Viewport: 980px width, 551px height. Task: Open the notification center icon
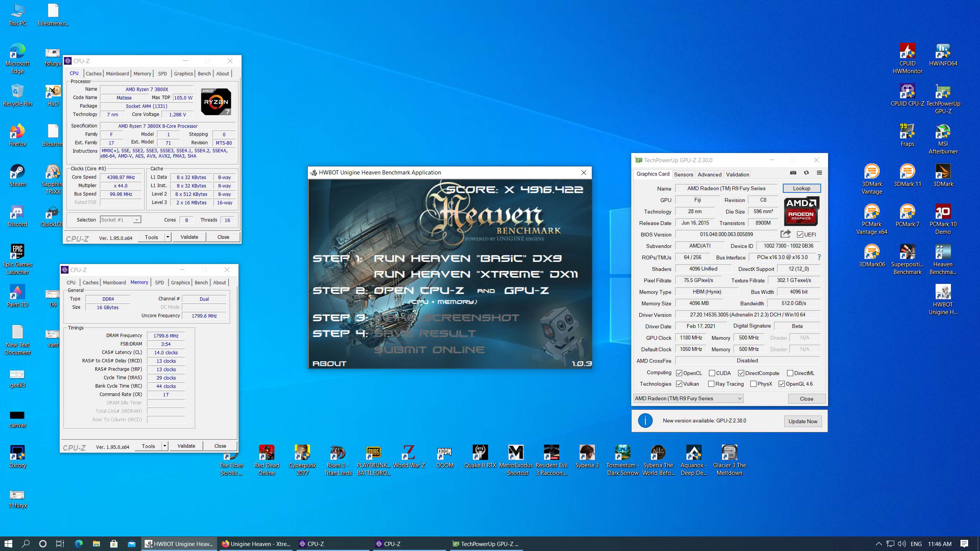(x=964, y=543)
